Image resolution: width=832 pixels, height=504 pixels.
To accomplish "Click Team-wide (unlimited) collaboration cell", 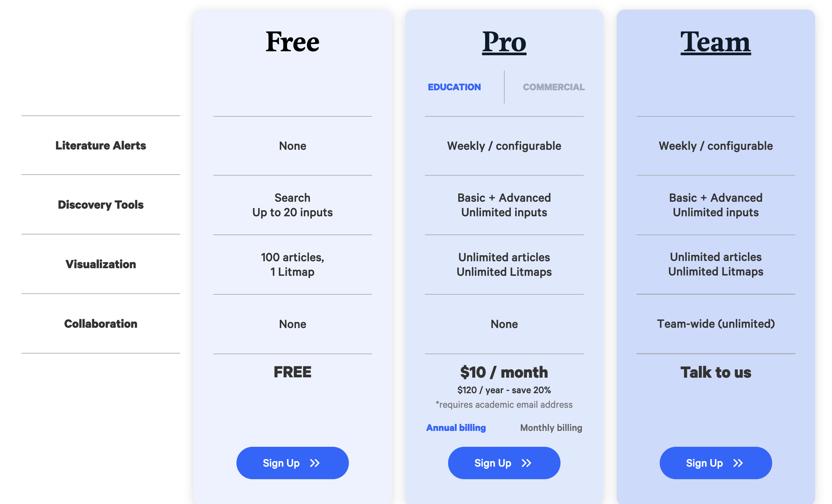I will (x=716, y=324).
